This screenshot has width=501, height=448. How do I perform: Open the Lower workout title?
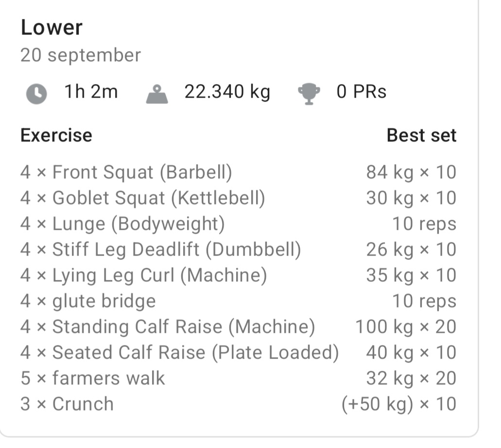[x=52, y=28]
